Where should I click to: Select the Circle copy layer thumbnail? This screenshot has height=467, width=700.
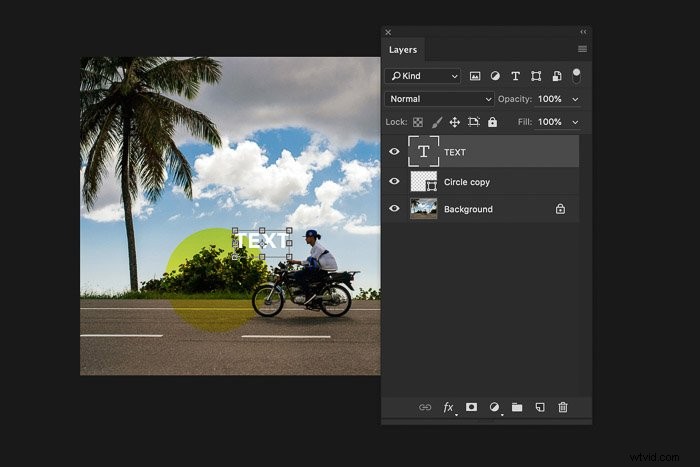tap(423, 182)
